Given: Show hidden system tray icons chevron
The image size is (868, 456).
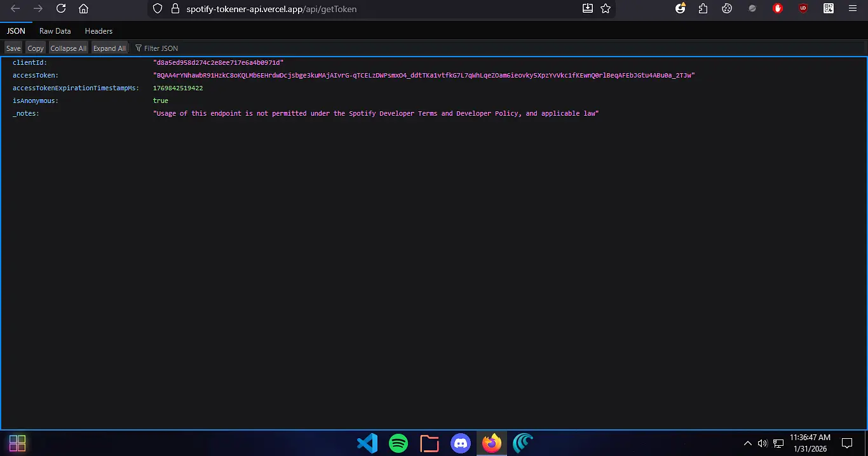Looking at the screenshot, I should pyautogui.click(x=748, y=443).
